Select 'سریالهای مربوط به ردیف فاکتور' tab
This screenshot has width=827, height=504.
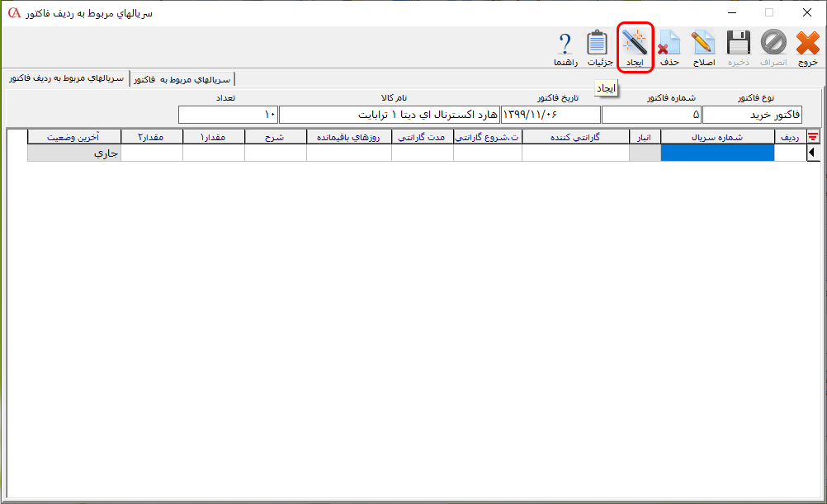(66, 78)
